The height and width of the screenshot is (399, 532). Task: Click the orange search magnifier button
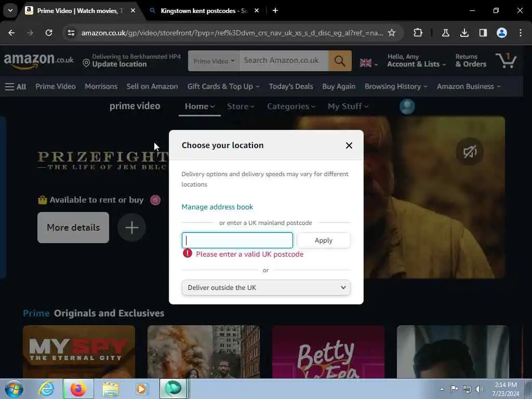click(340, 61)
